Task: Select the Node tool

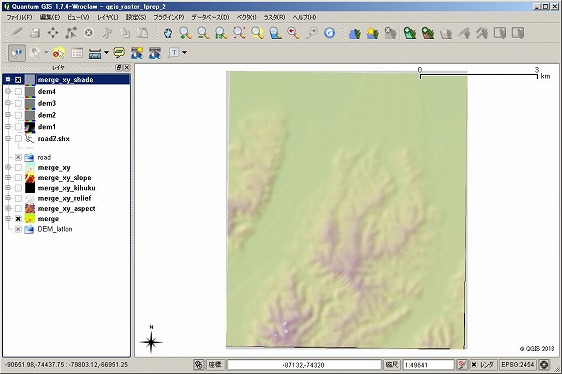Action: (x=71, y=33)
